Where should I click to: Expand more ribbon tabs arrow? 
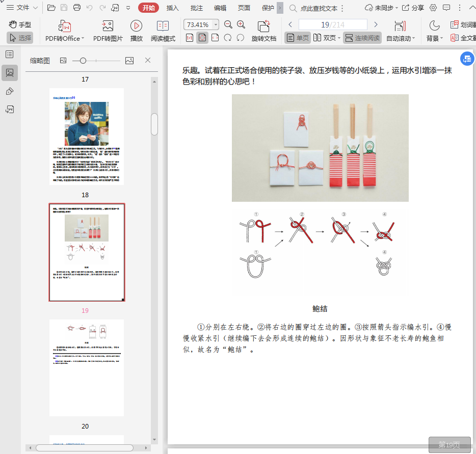click(x=280, y=8)
